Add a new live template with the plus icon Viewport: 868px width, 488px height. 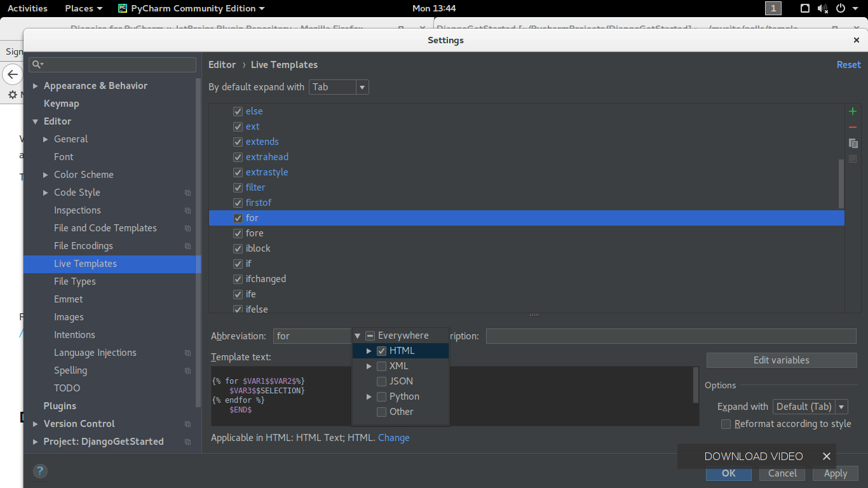coord(853,111)
